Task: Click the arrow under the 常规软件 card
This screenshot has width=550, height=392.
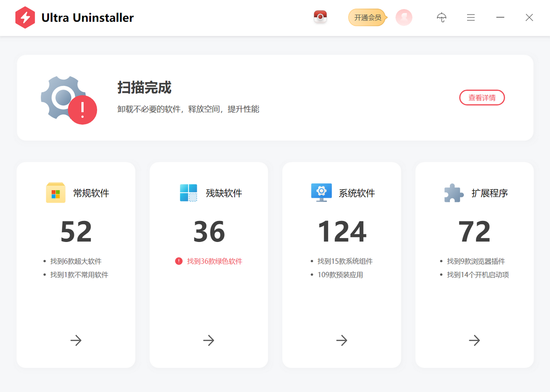Action: [x=76, y=340]
